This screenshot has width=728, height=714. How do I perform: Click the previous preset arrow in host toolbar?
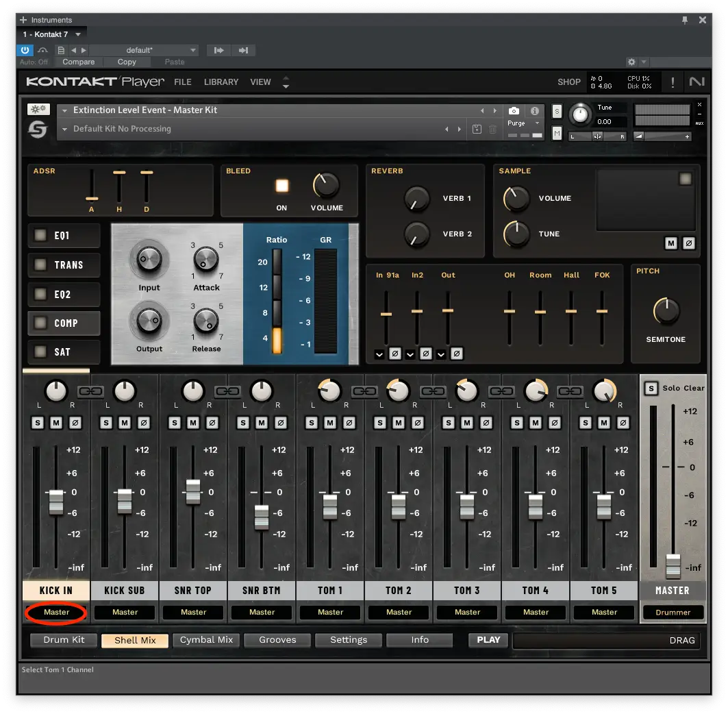(73, 50)
